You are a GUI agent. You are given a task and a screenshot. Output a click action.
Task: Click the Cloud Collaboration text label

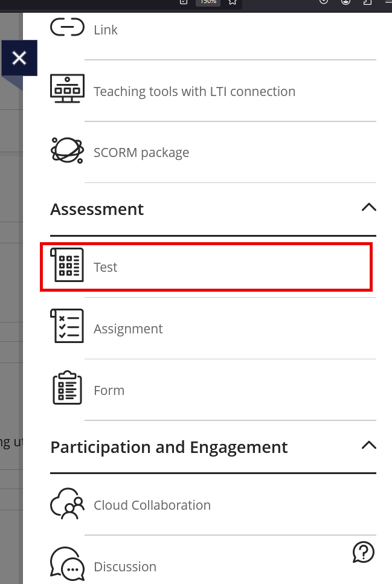152,505
